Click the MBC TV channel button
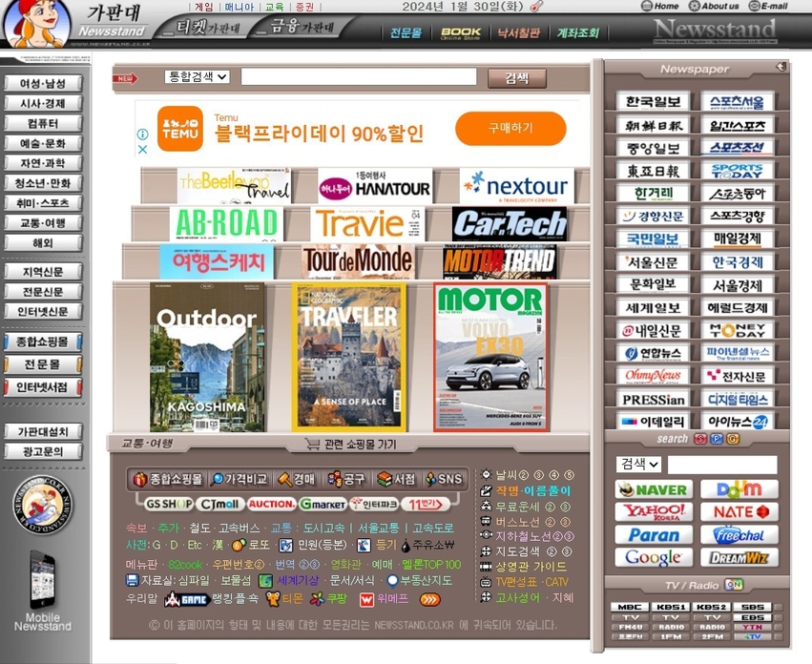The image size is (812, 664). [631, 607]
